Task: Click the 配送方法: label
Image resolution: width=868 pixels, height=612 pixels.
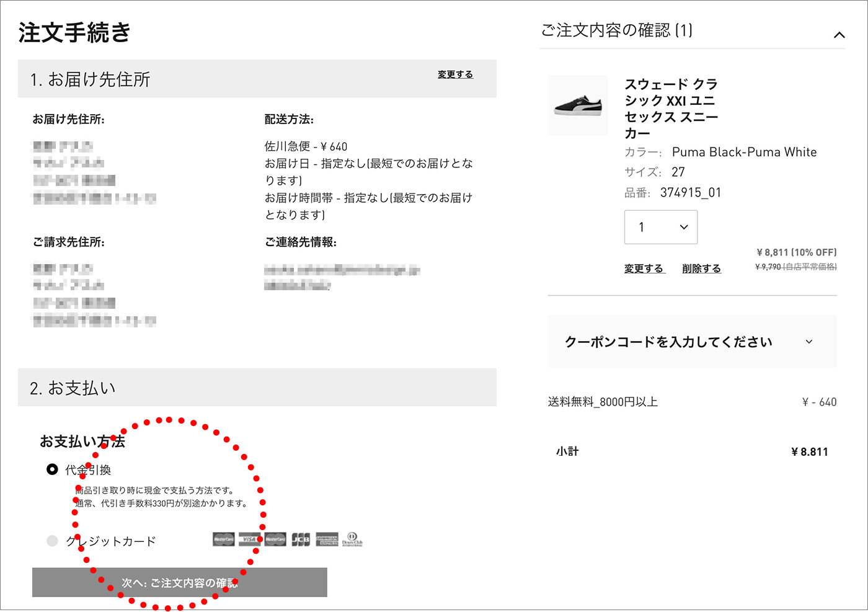Action: pyautogui.click(x=289, y=119)
